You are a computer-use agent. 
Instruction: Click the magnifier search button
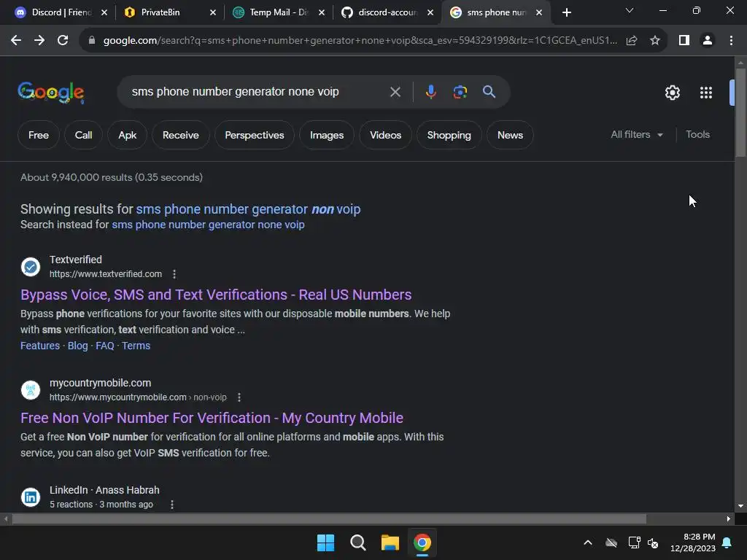click(x=489, y=92)
